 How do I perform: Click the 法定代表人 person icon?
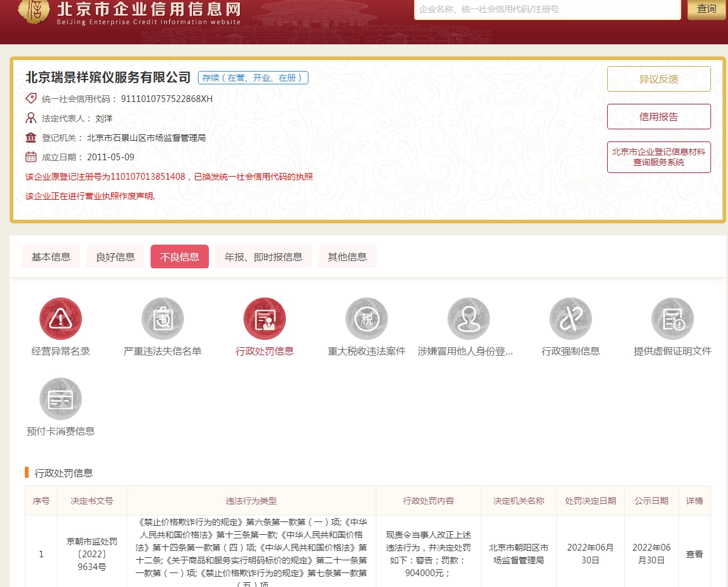[x=31, y=118]
